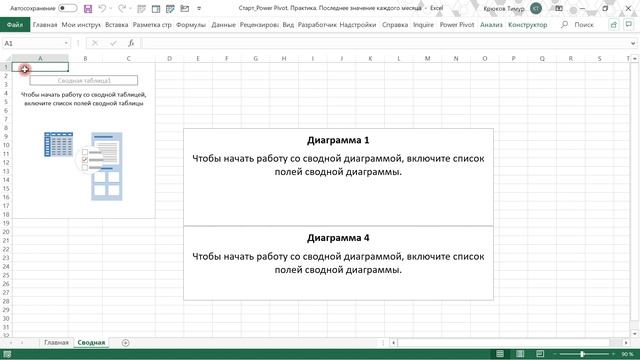640x360 pixels.
Task: Open the Разметка стр ribbon tab
Action: click(x=152, y=24)
